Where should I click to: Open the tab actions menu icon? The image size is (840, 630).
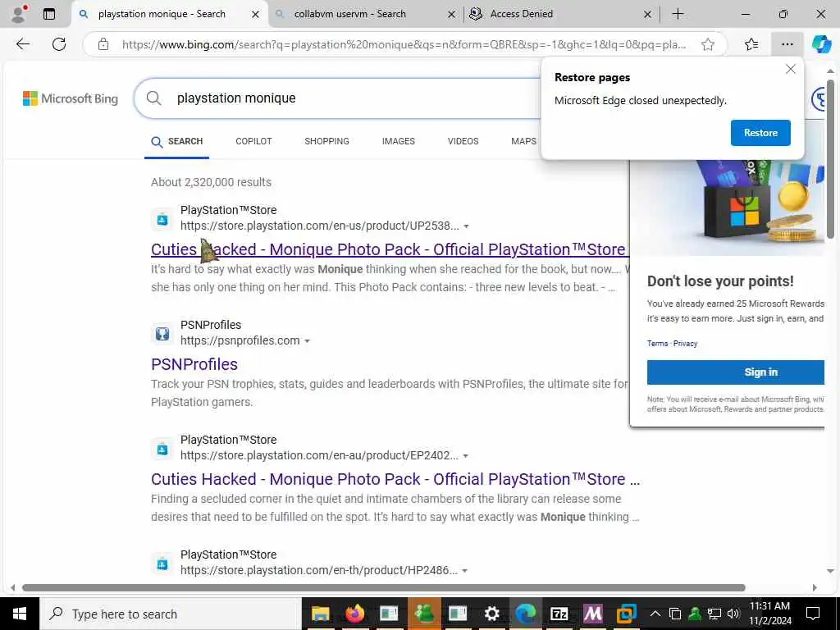pyautogui.click(x=48, y=14)
